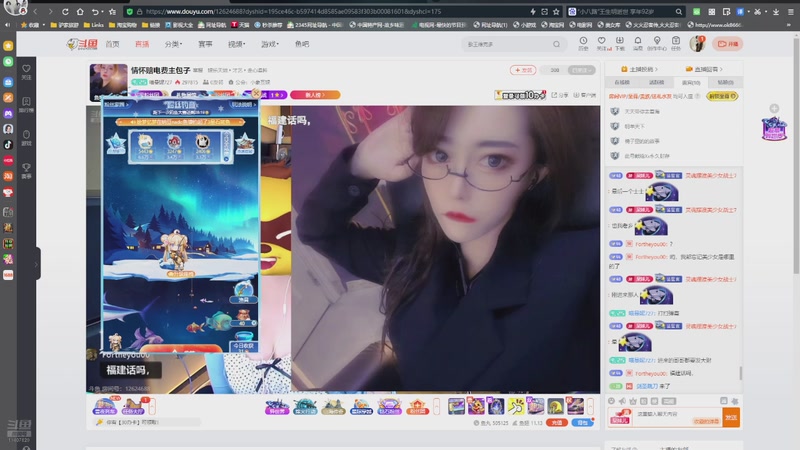Open chat settings gear icon

tap(735, 401)
